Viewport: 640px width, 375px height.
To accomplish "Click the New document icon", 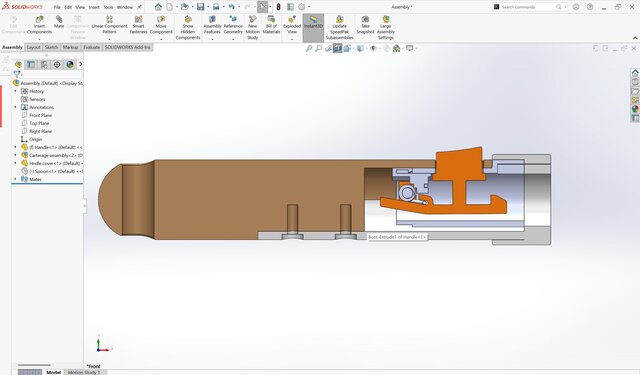I will [x=169, y=7].
